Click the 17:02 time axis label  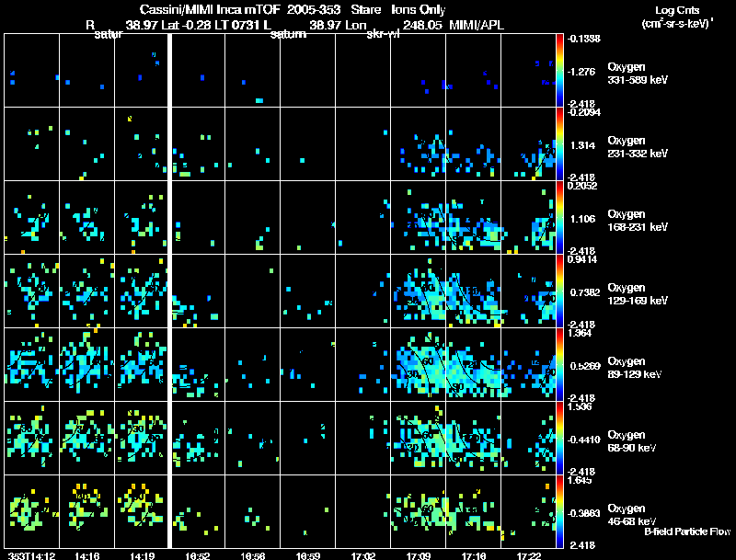[362, 555]
